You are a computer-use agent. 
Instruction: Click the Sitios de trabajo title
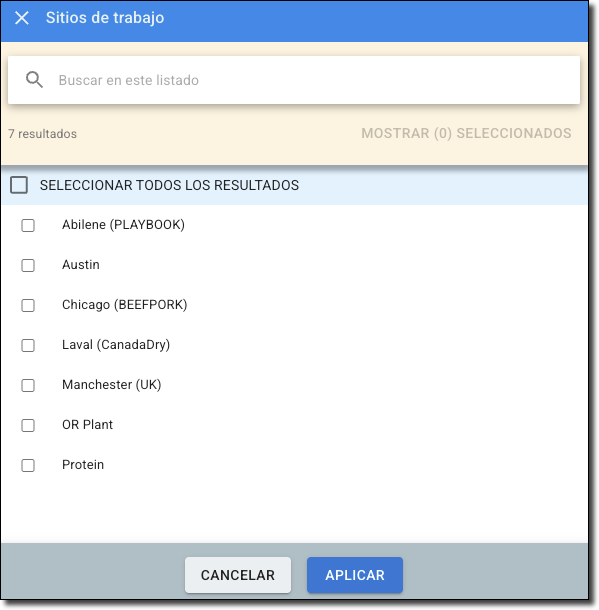pos(105,18)
